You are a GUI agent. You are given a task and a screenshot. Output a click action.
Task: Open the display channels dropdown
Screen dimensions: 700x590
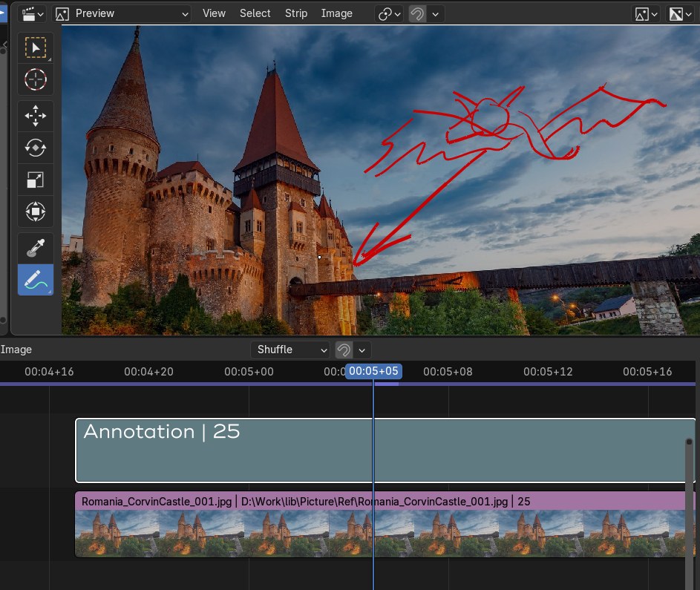click(646, 14)
